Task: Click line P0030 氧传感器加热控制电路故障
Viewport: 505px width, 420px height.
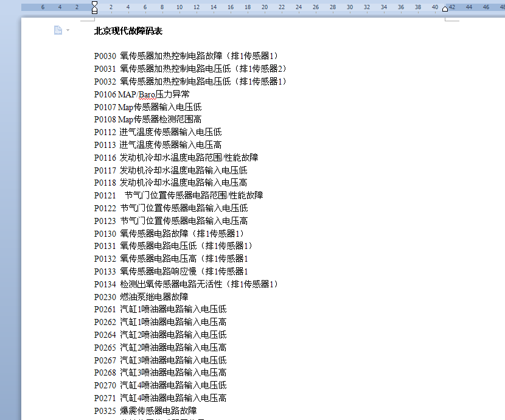Action: (x=186, y=56)
